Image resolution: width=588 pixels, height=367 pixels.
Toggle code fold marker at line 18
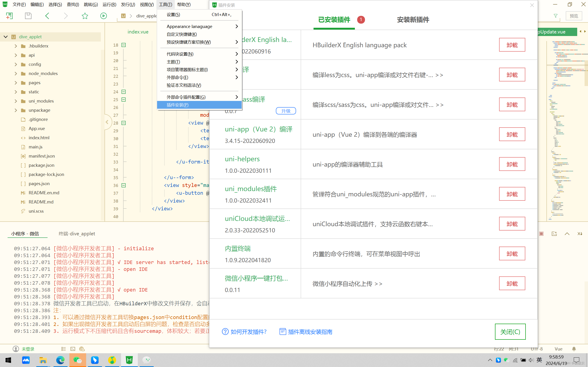tap(123, 45)
